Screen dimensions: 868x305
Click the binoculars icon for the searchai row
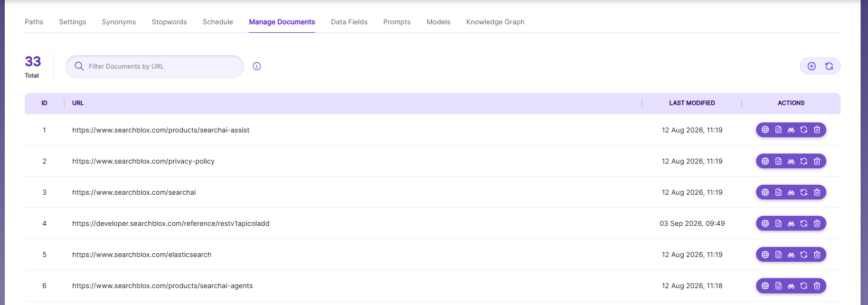coord(791,192)
